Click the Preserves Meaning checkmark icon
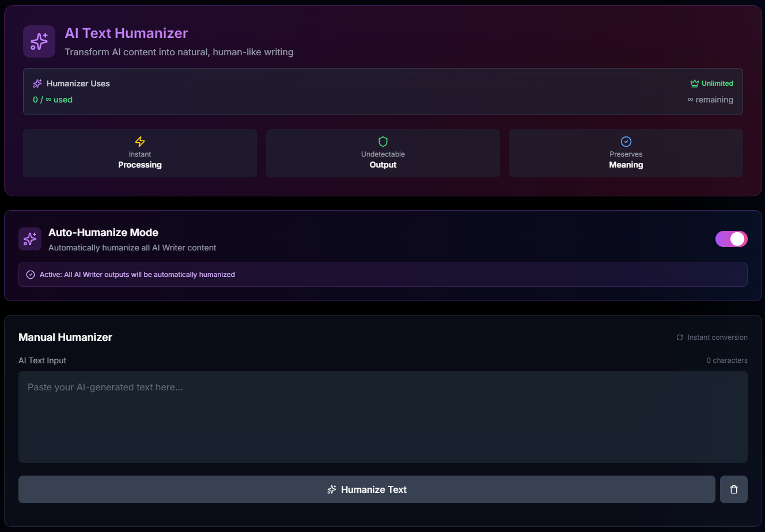This screenshot has height=532, width=765. (x=626, y=141)
